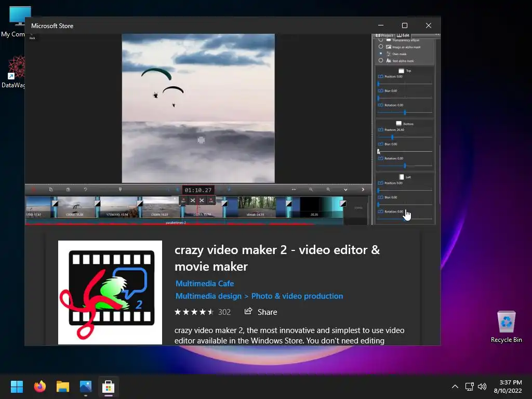
Task: Click the zoom in magnifier in the timeline toolbar
Action: (x=328, y=190)
